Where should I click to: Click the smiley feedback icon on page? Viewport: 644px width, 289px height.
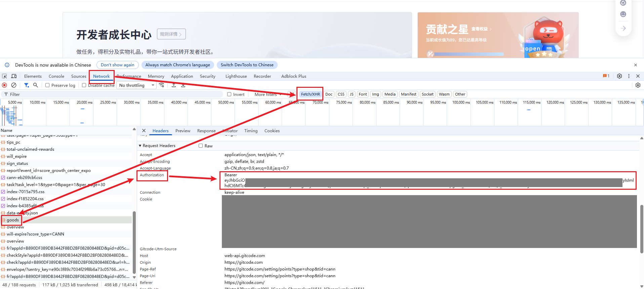tap(623, 14)
